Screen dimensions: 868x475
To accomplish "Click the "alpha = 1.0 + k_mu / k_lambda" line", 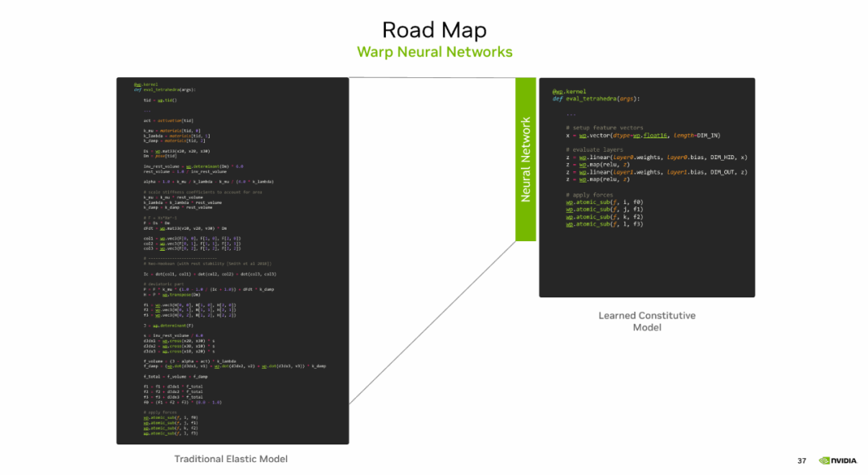I will pyautogui.click(x=208, y=182).
